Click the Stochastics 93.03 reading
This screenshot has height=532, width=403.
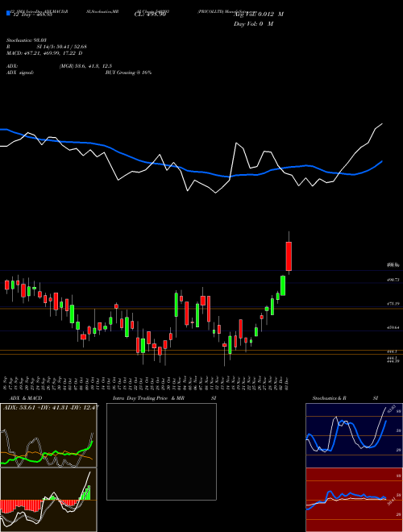click(x=27, y=40)
